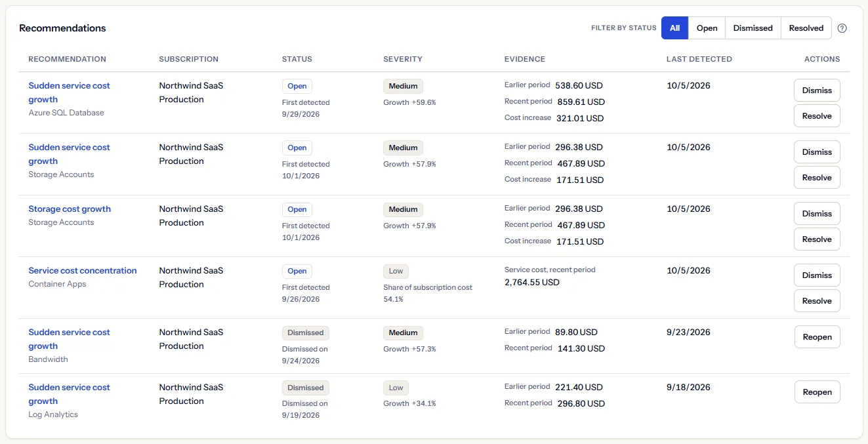Dismiss the Azure SQL Database recommendation
Screen dimensions: 868x444
click(817, 91)
